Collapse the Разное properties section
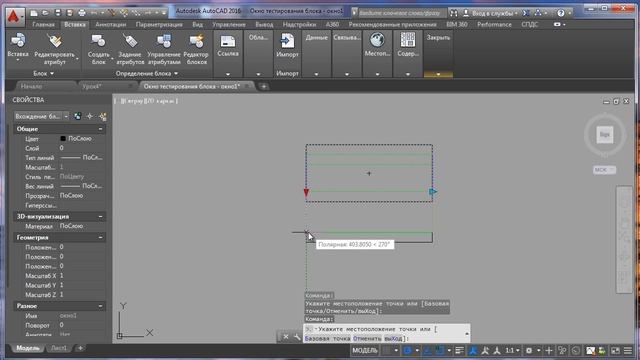Image resolution: width=640 pixels, height=360 pixels. click(x=100, y=306)
